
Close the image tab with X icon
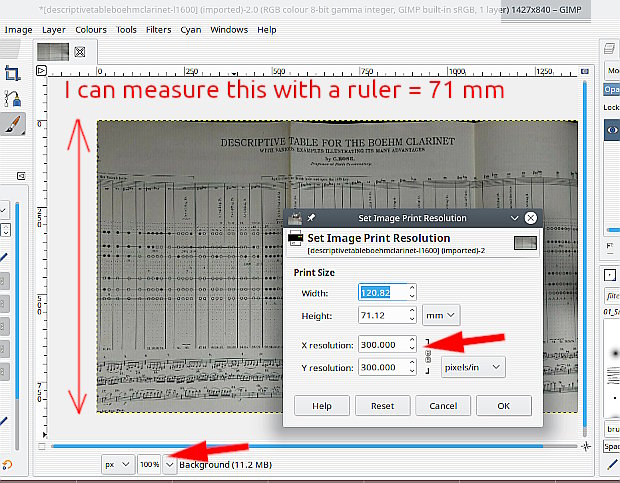coord(80,52)
